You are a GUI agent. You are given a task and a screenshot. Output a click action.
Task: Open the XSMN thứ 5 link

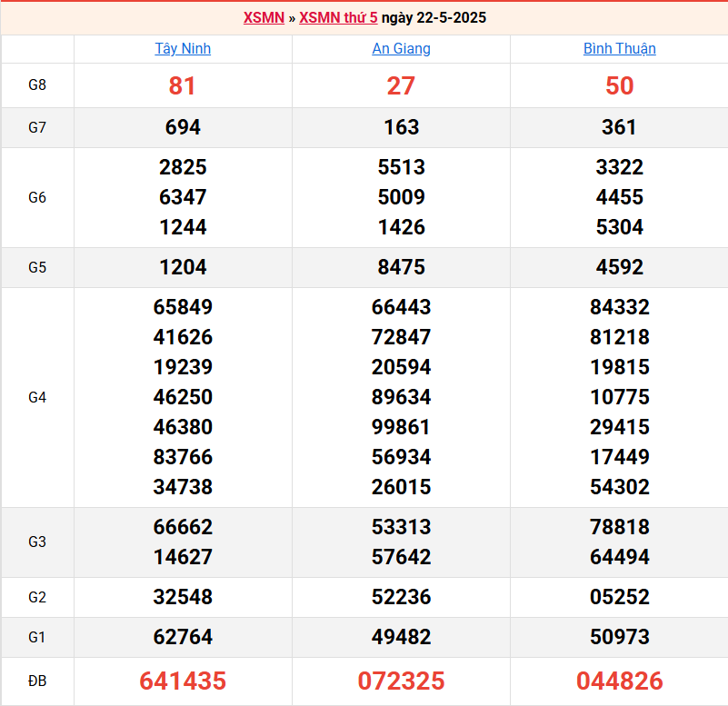coord(338,17)
